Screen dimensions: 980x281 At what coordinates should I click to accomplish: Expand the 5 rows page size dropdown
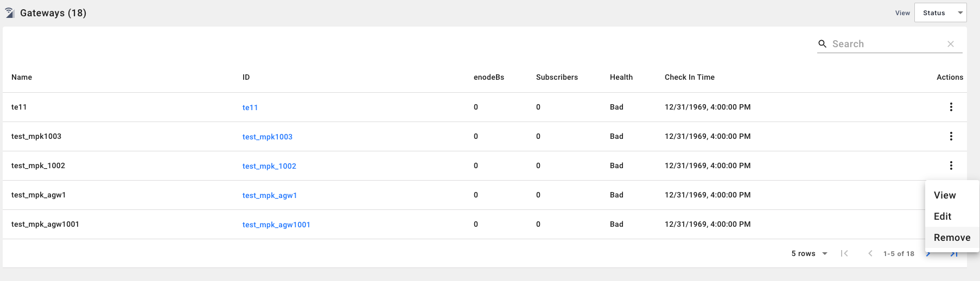(x=809, y=253)
